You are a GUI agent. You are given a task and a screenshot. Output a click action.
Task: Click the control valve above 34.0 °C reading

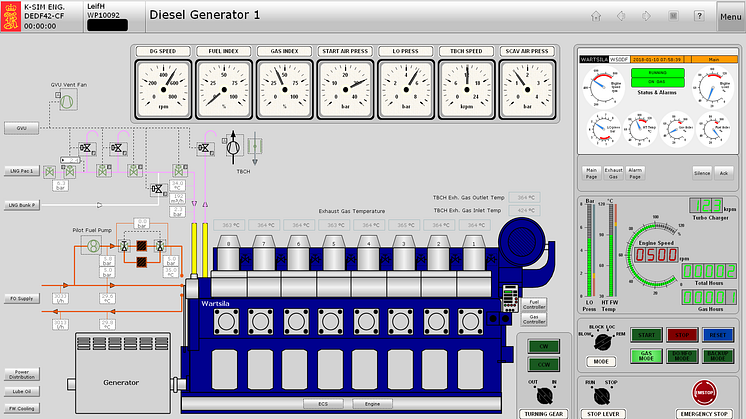(x=179, y=170)
